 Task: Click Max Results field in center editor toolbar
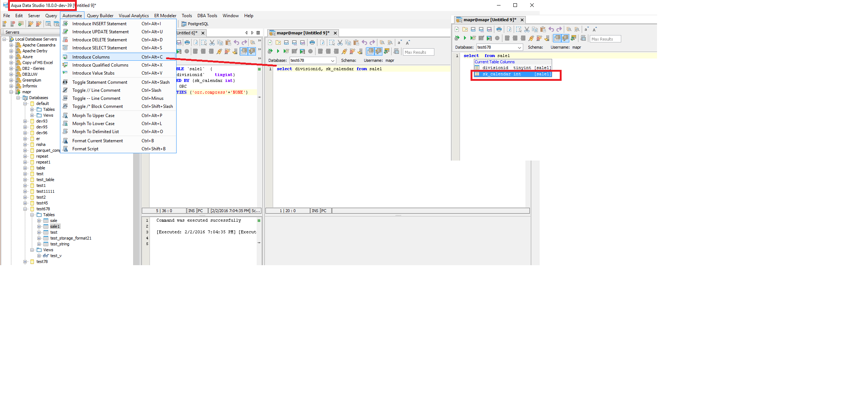click(x=418, y=52)
